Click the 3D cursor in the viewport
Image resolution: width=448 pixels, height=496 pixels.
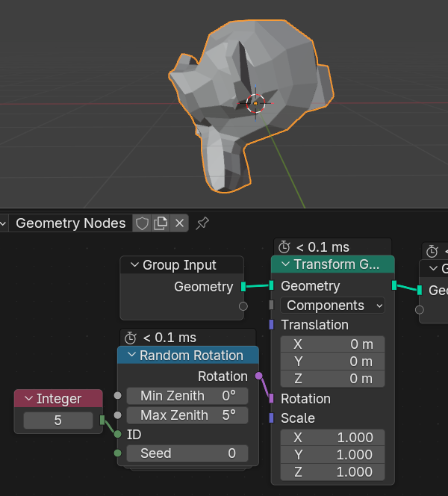255,103
